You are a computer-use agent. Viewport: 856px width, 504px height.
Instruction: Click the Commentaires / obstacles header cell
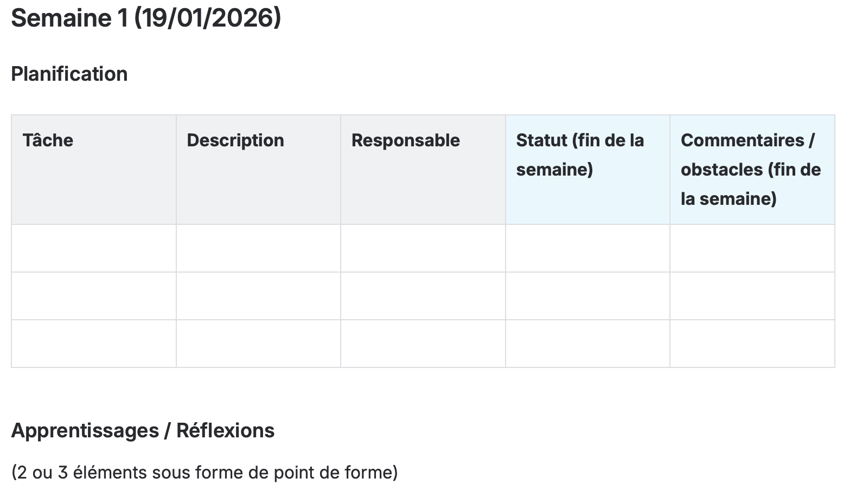coord(752,170)
